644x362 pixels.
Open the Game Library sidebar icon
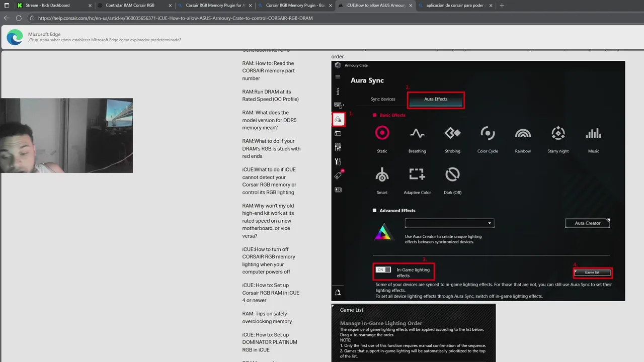[x=338, y=133]
